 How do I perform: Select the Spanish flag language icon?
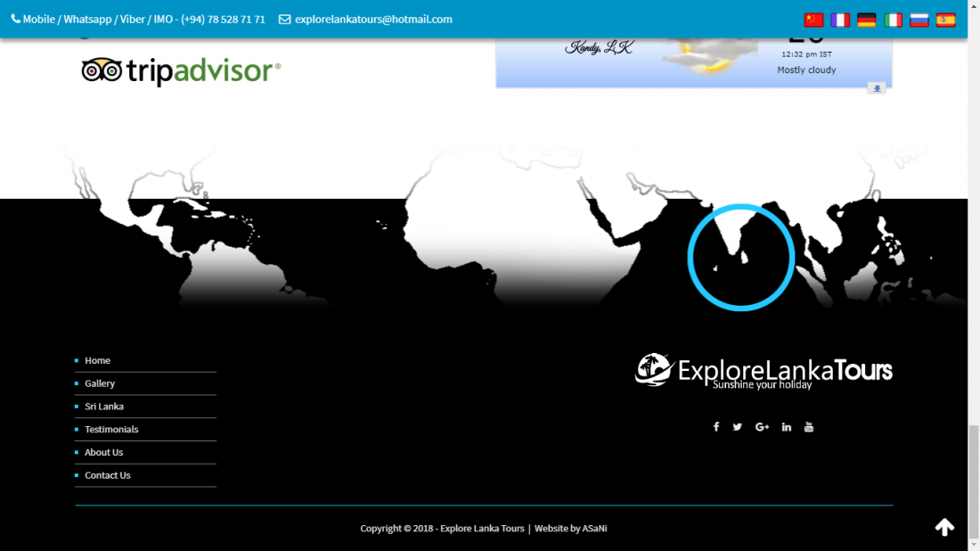point(945,20)
